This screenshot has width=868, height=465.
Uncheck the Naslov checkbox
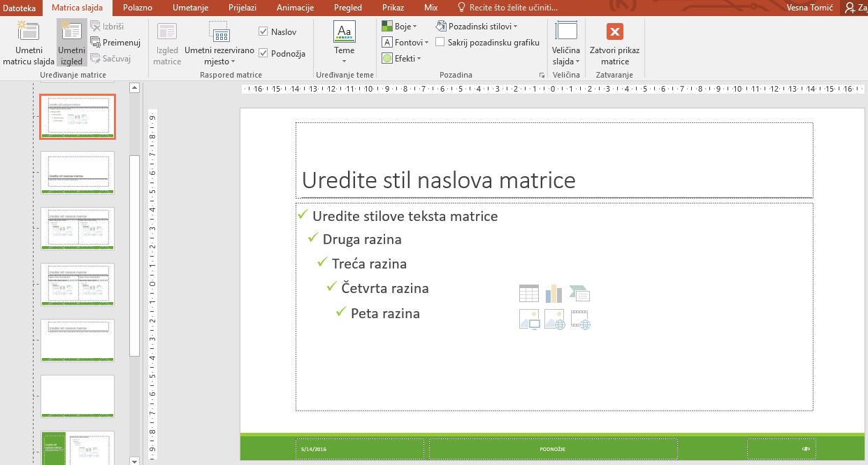263,31
